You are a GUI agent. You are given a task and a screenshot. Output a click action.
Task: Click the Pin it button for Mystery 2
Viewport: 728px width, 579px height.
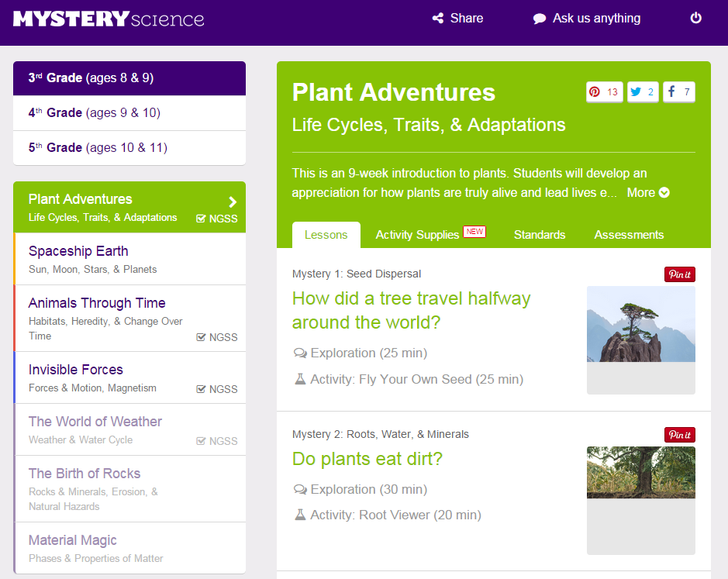679,435
